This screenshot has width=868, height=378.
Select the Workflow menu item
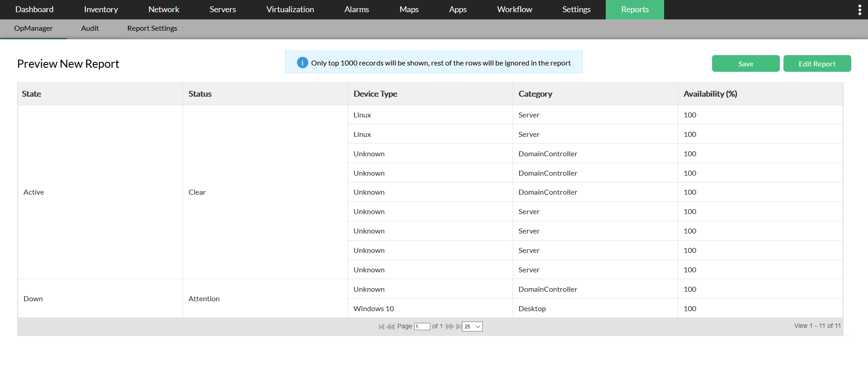(x=514, y=9)
